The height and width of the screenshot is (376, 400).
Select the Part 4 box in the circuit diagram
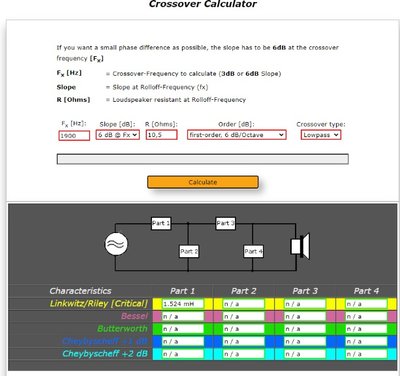pos(254,251)
